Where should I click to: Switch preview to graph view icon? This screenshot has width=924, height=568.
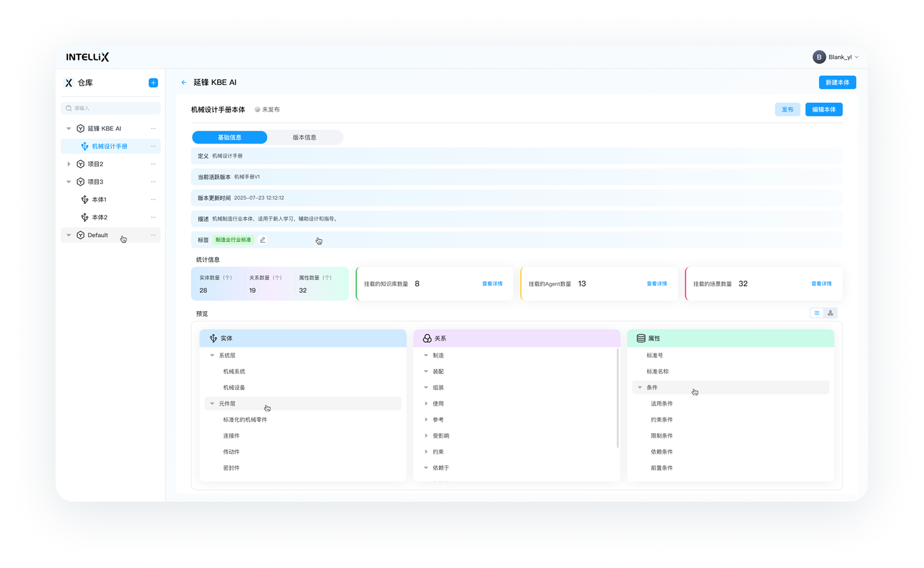pos(830,313)
